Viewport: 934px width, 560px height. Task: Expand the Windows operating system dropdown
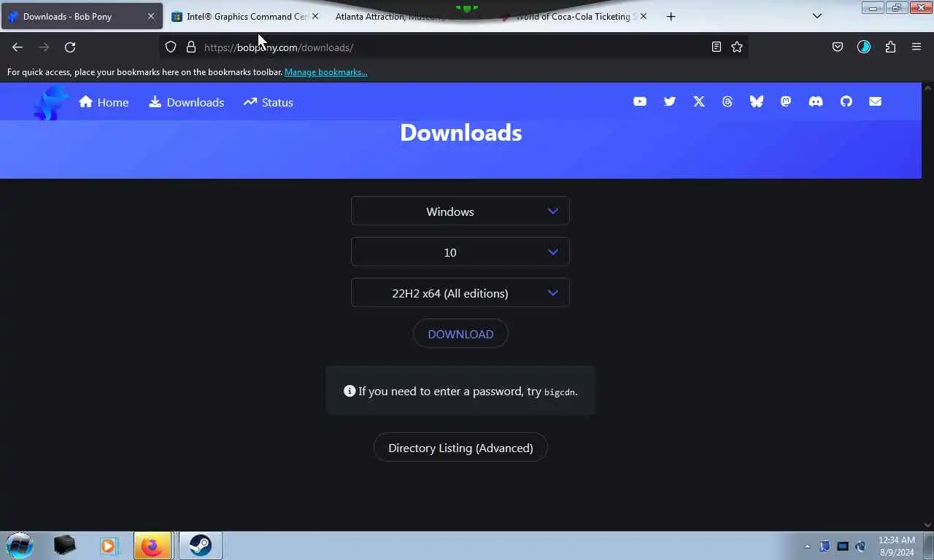[x=460, y=211]
